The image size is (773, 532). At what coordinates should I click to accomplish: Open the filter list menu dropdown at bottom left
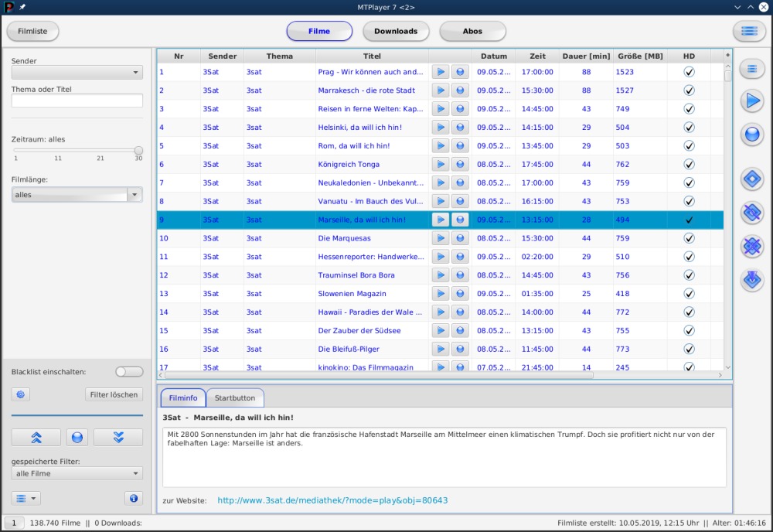(26, 498)
